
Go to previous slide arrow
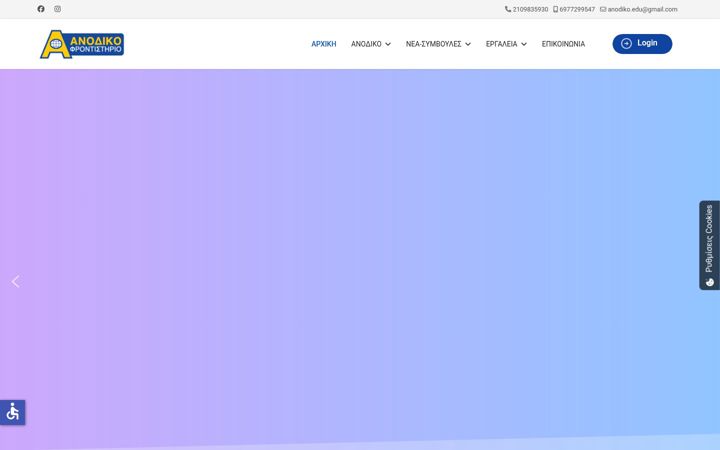tap(16, 281)
